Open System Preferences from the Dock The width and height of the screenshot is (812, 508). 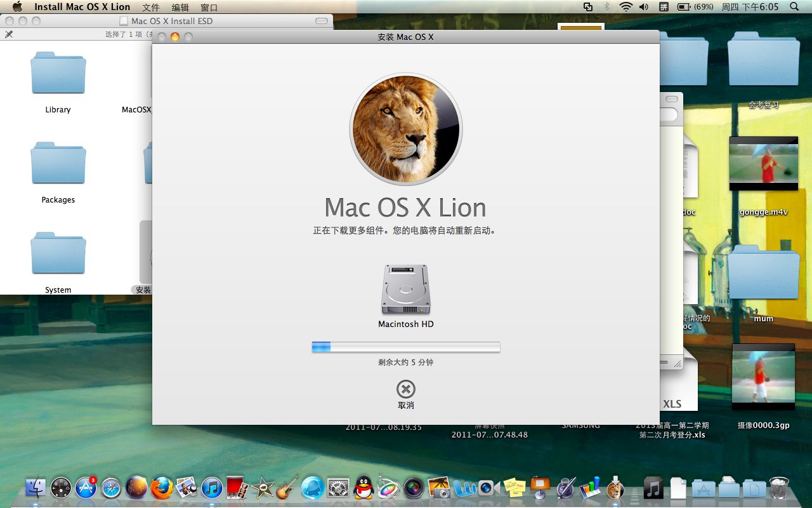click(x=338, y=488)
